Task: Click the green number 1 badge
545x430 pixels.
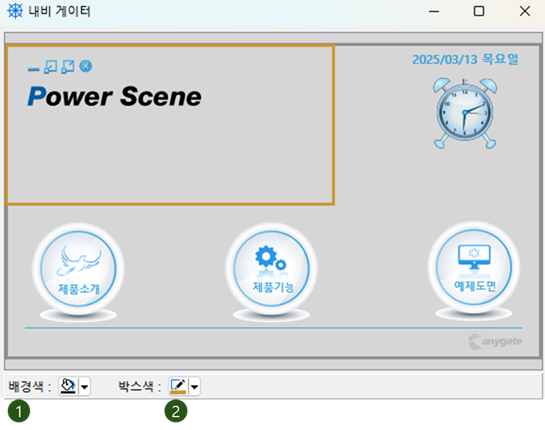Action: (19, 411)
